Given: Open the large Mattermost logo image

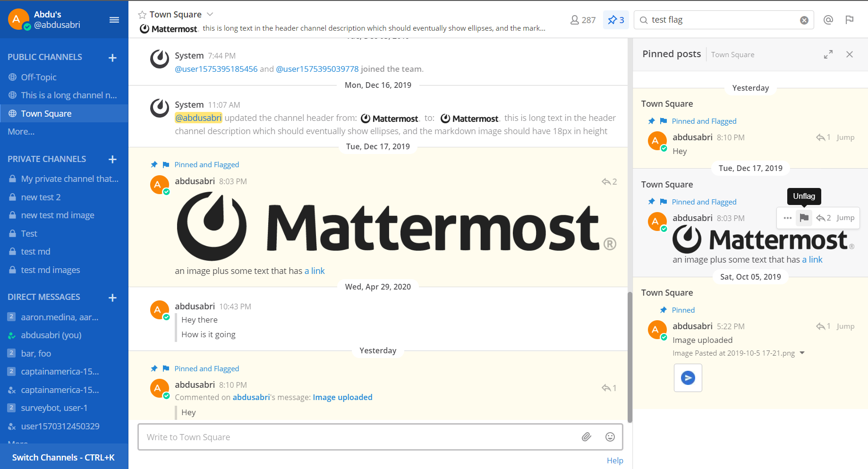Looking at the screenshot, I should tap(396, 227).
